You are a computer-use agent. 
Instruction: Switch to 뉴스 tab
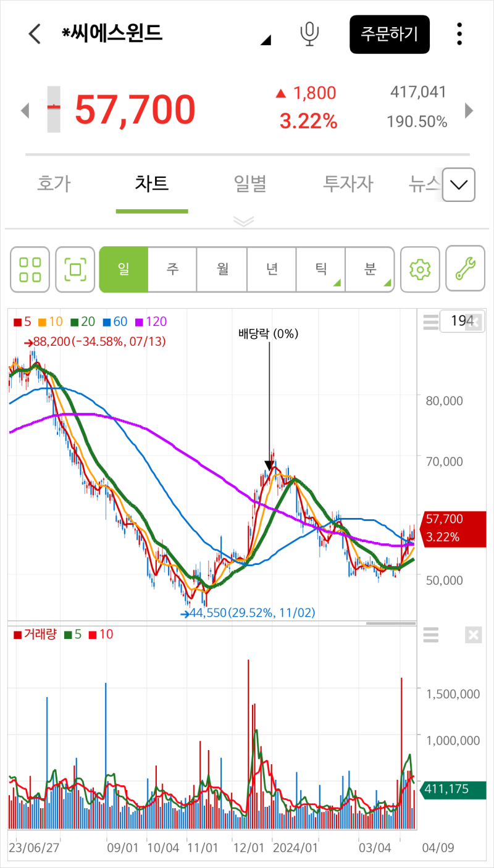point(425,183)
